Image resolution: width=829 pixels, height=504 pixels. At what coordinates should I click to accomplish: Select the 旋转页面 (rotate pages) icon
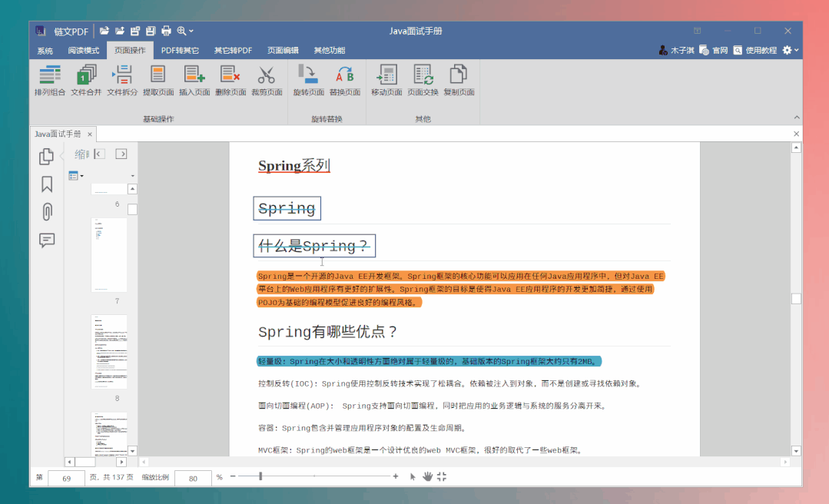308,81
